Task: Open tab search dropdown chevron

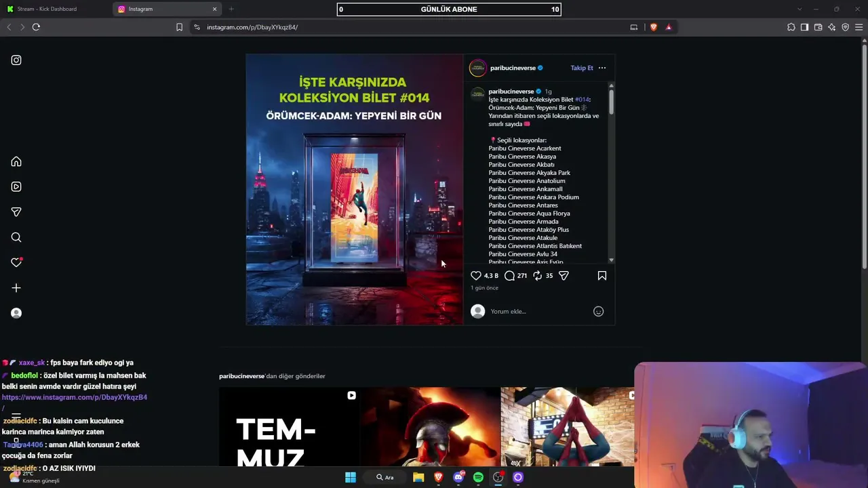Action: (800, 9)
